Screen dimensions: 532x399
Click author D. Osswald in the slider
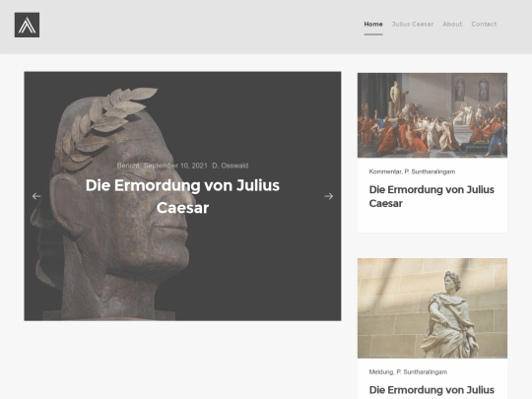[230, 166]
